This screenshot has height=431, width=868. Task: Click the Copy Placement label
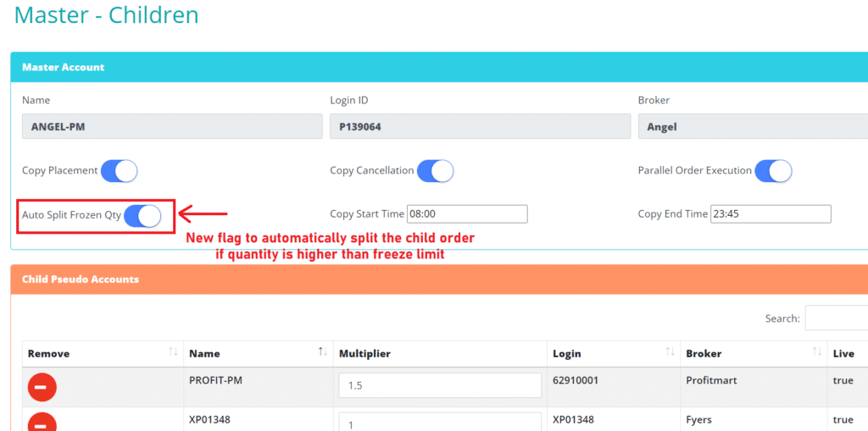pos(60,170)
